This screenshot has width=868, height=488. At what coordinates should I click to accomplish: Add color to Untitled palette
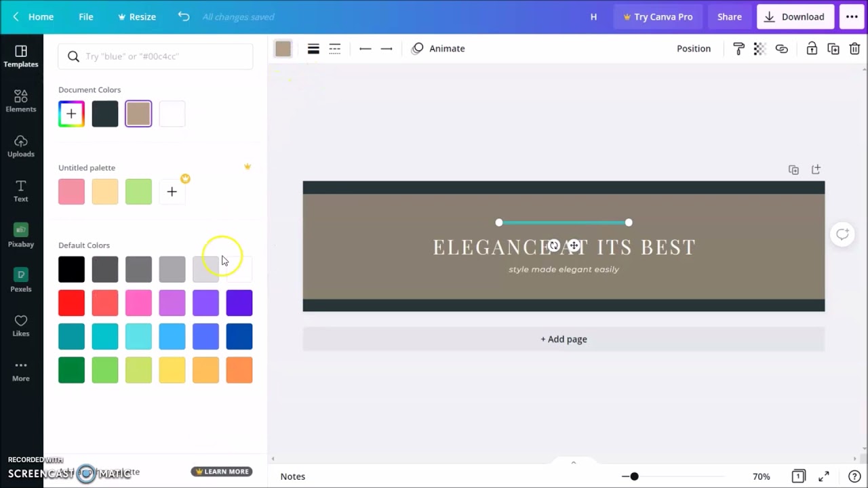(172, 192)
